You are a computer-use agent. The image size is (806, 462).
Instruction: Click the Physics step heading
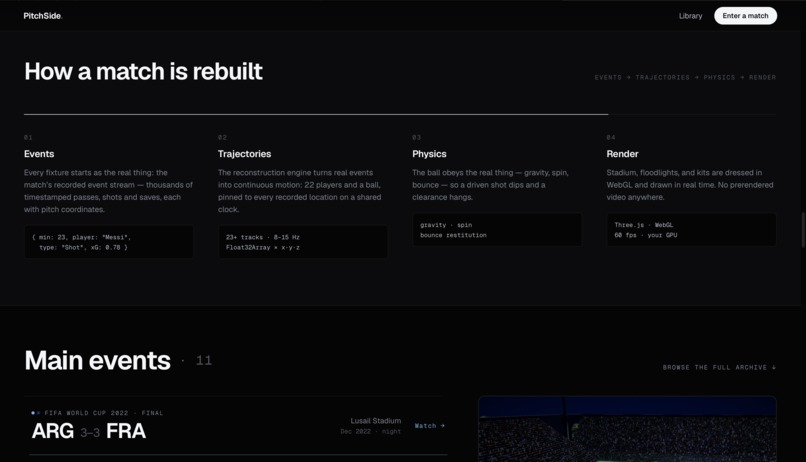[x=429, y=154]
